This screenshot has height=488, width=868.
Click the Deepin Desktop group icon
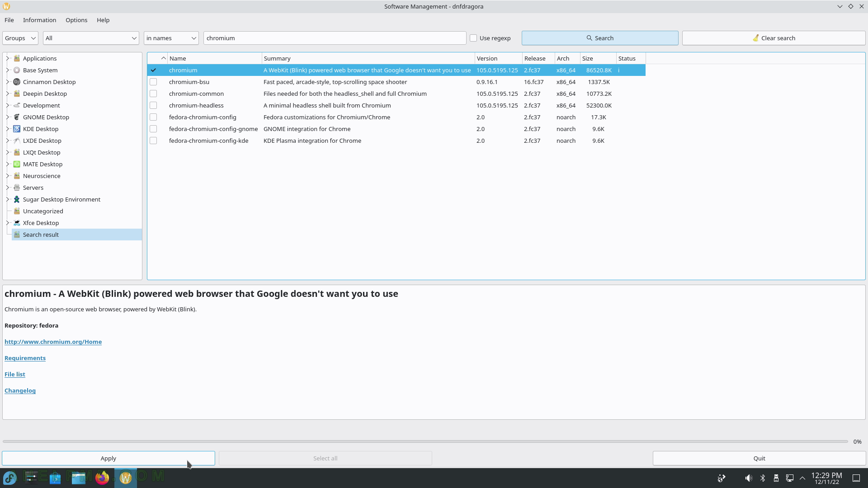point(17,94)
